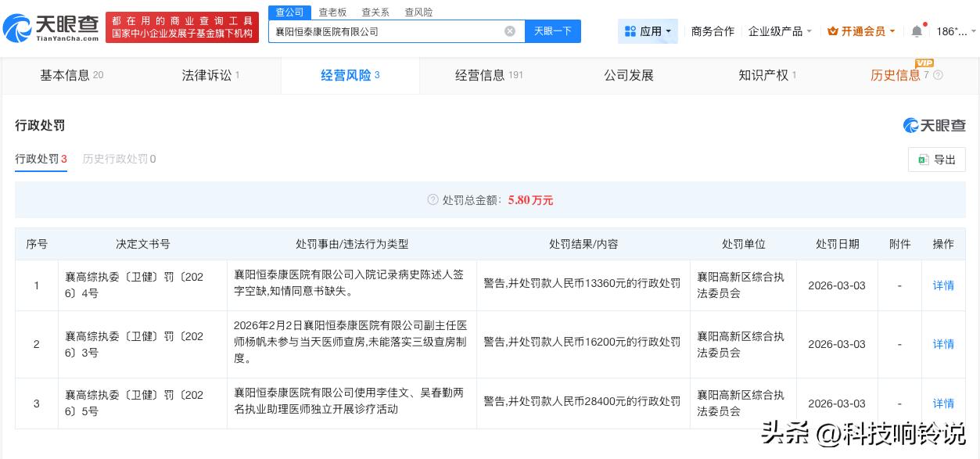Click the 处罚事由/违法行为类型 column header

tap(352, 244)
